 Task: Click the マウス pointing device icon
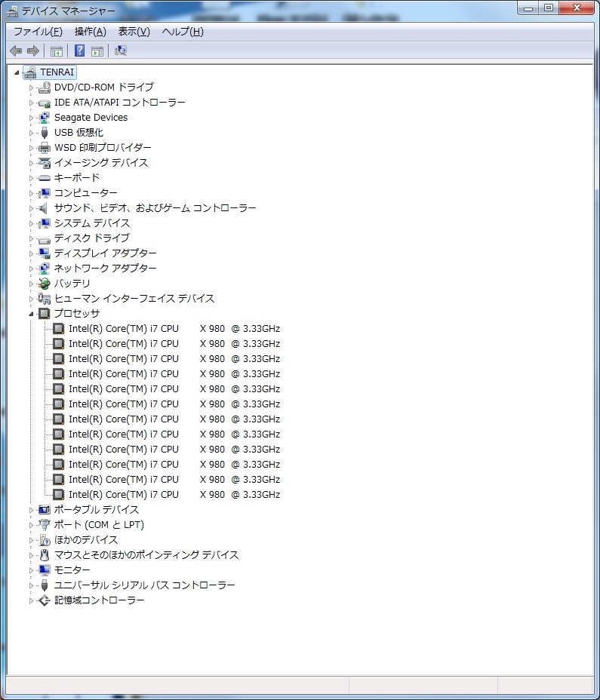pos(45,555)
